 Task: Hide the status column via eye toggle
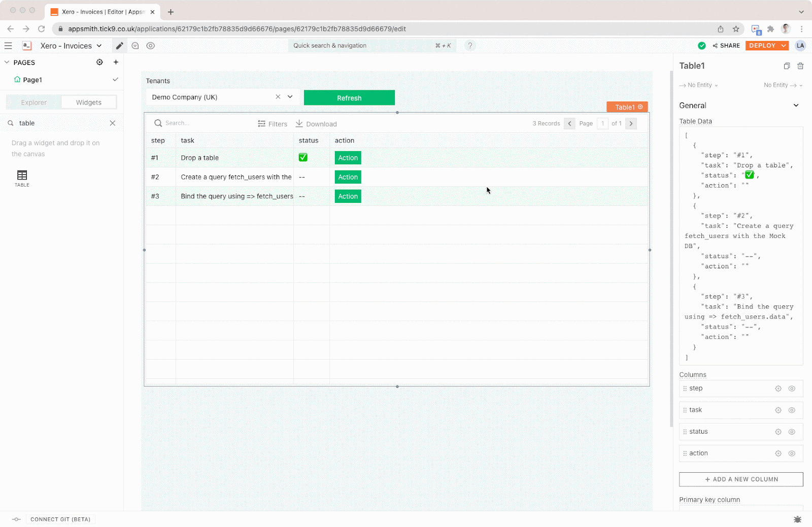(x=792, y=432)
